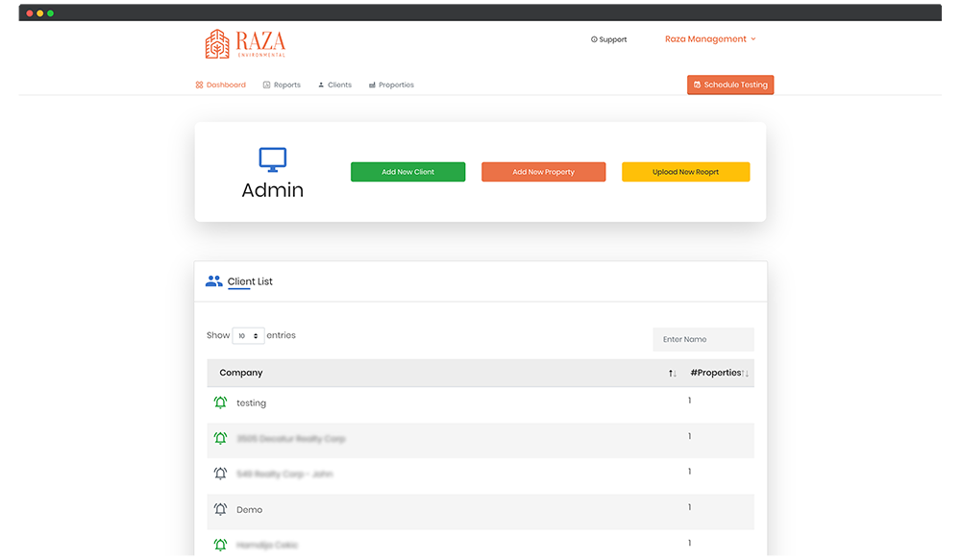Open the Properties menu item

pyautogui.click(x=391, y=85)
